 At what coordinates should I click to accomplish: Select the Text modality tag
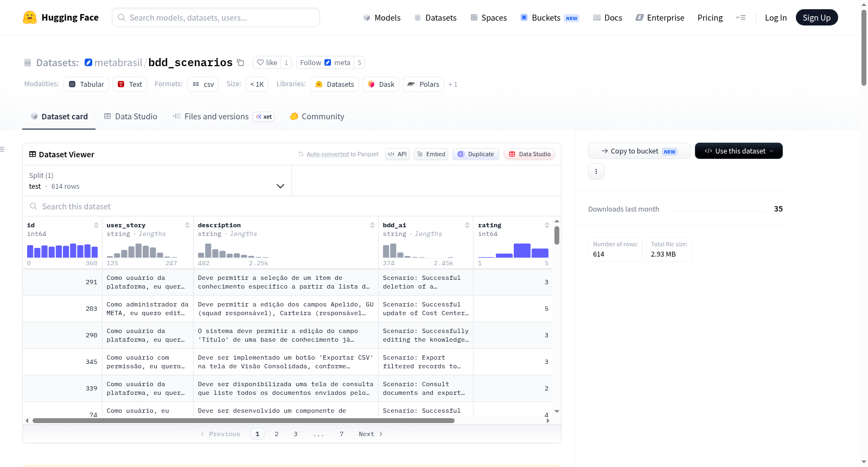130,84
